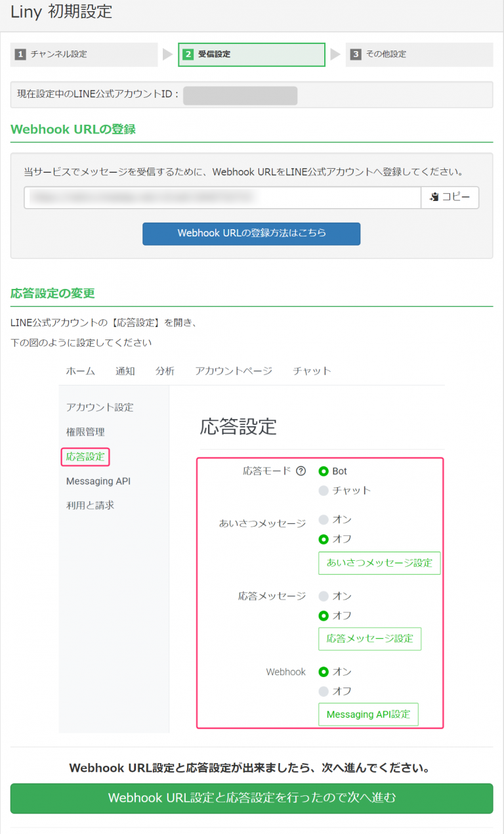This screenshot has width=504, height=834.
Task: Proceed with Webhook URL設定と応答設定を行ったので次へ進む
Action: point(251,798)
